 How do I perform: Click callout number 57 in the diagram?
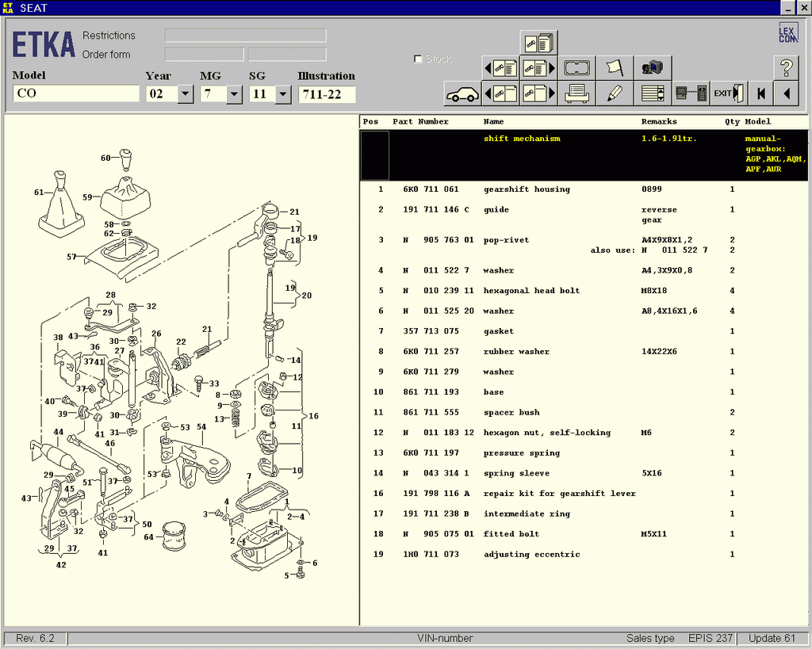tap(71, 257)
